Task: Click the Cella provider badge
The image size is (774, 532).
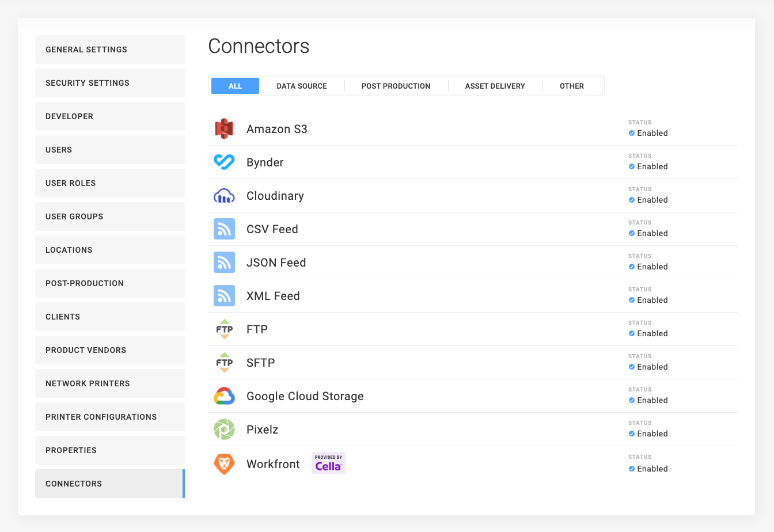Action: [x=328, y=463]
